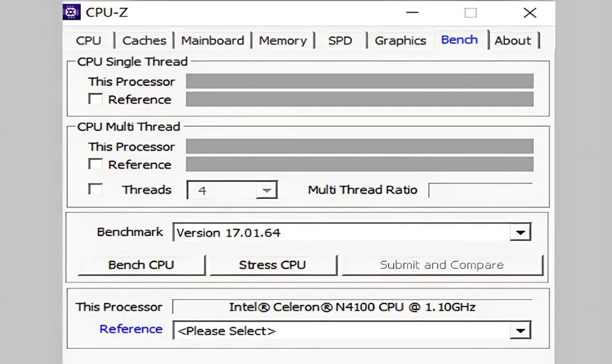Click Submit and Compare button
612x364 pixels.
[442, 265]
